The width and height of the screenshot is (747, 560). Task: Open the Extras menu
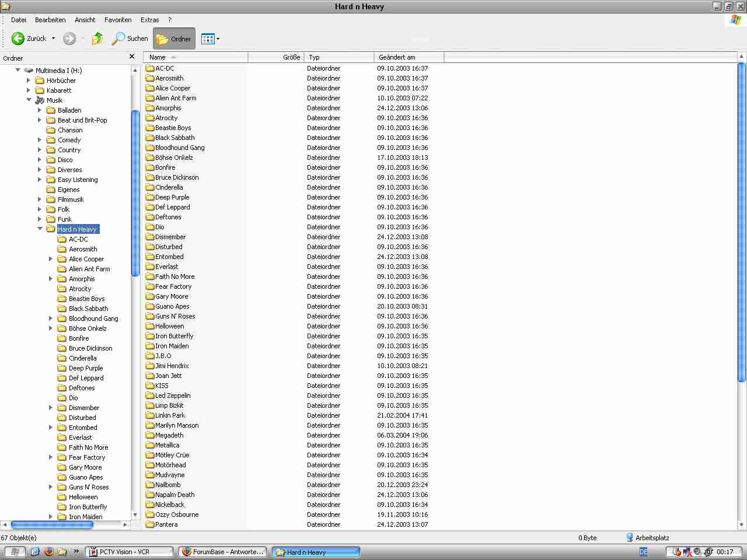point(150,20)
